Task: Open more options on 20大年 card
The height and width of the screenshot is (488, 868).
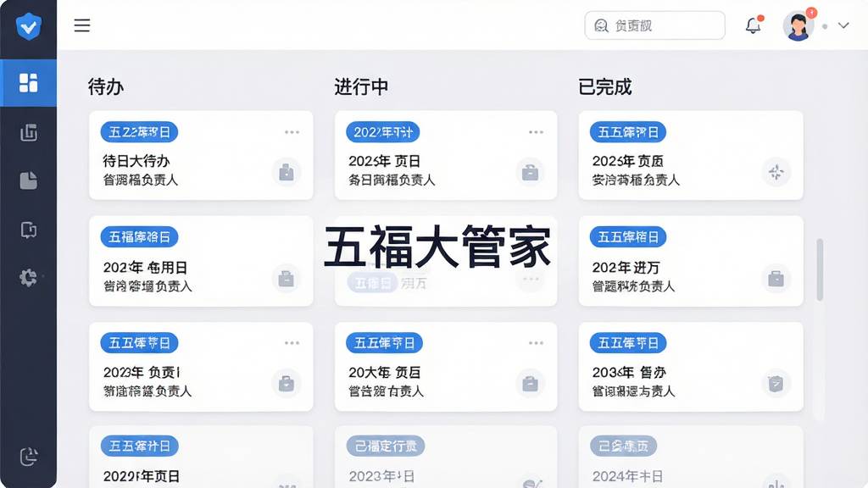Action: (x=536, y=343)
